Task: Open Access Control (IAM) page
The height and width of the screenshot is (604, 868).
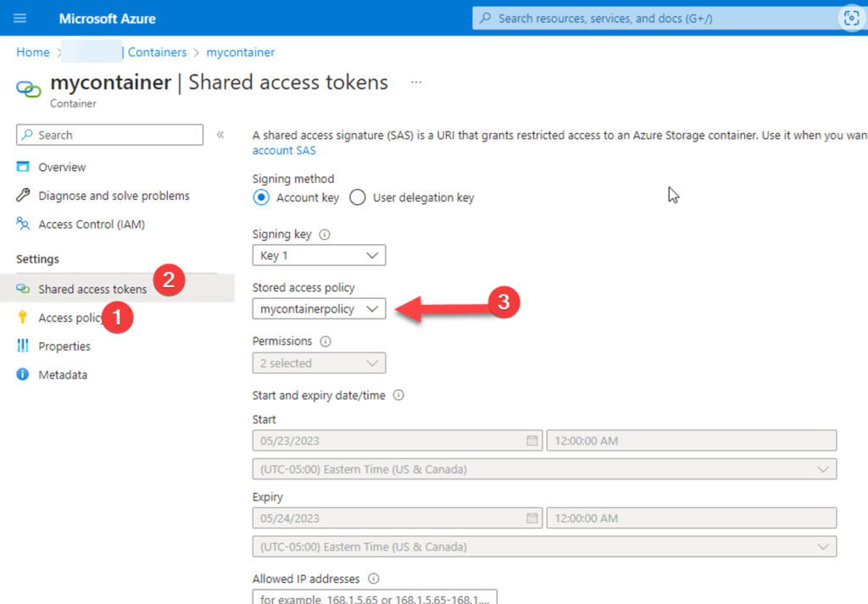Action: point(92,224)
